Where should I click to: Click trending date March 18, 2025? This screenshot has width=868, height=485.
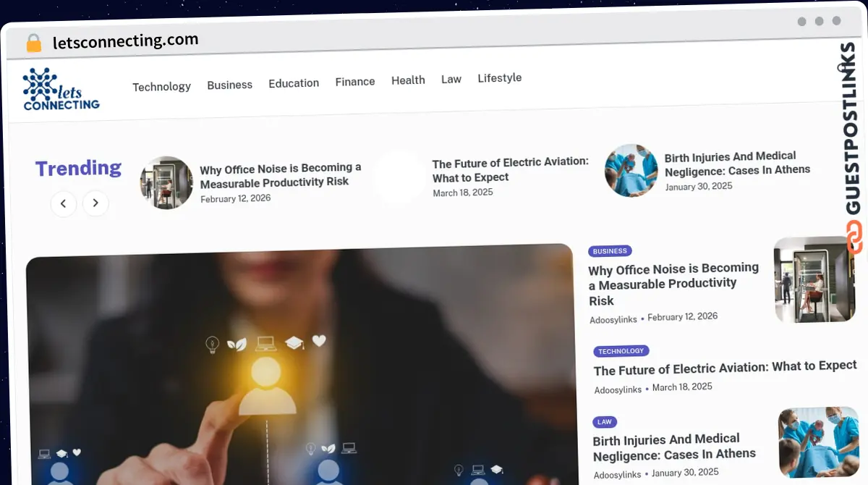[463, 193]
